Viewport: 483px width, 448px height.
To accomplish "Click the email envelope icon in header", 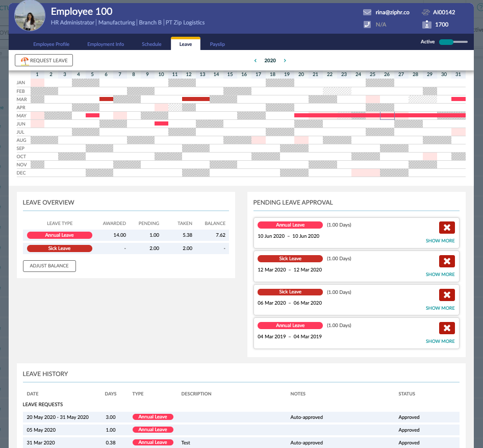I will (x=367, y=12).
